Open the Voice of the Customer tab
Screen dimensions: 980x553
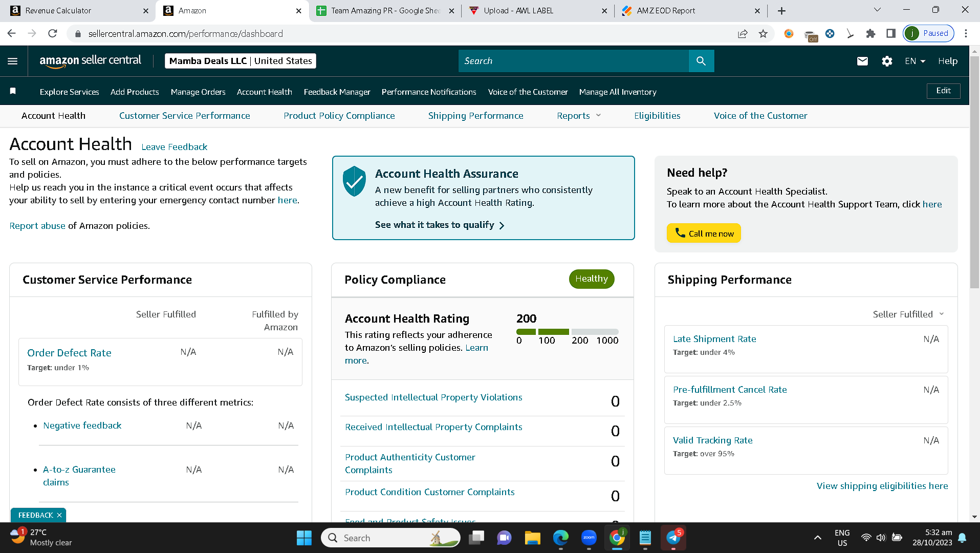760,116
